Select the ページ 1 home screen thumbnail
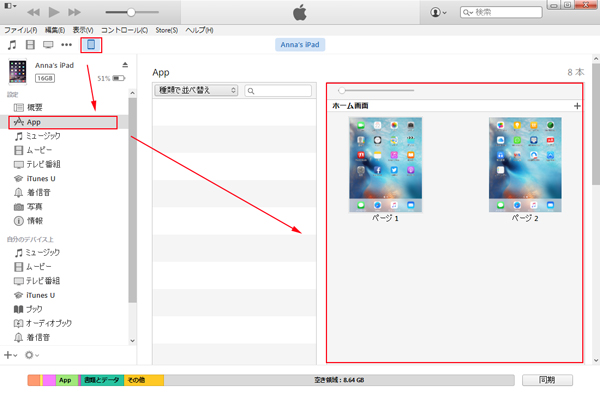The image size is (600, 395). (x=385, y=165)
